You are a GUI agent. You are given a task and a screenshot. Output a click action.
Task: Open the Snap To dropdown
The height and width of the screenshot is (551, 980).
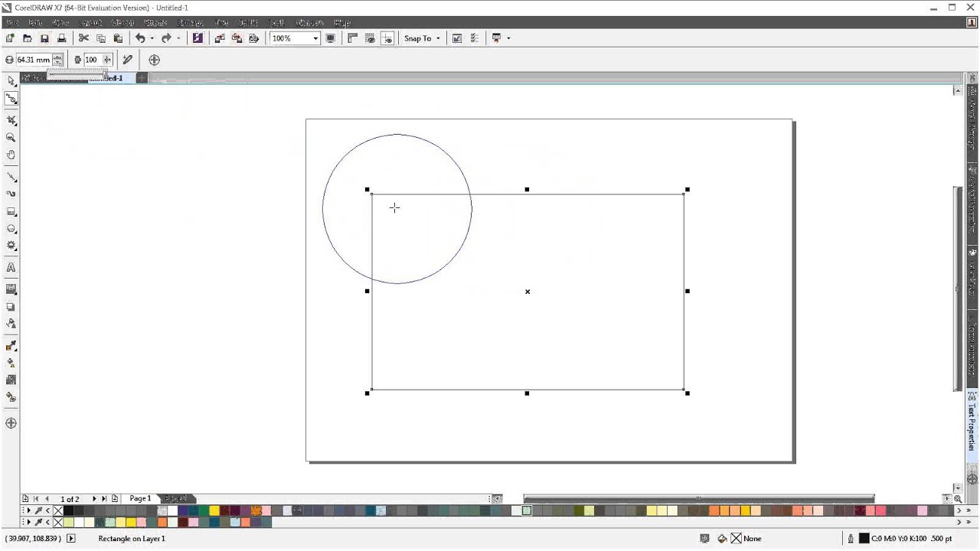point(423,38)
